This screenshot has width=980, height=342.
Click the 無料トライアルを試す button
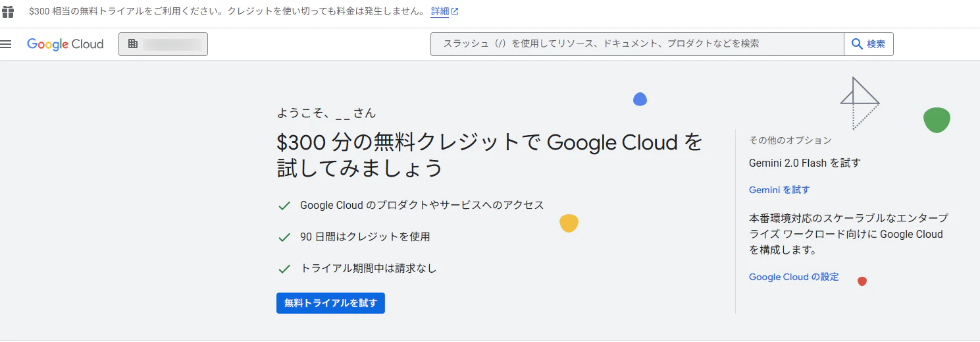330,303
